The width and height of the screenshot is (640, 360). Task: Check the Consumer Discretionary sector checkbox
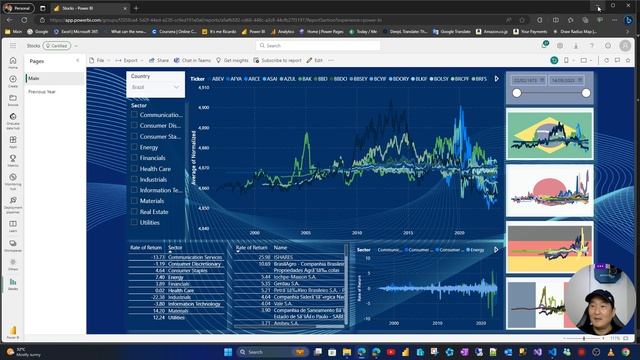(x=134, y=125)
